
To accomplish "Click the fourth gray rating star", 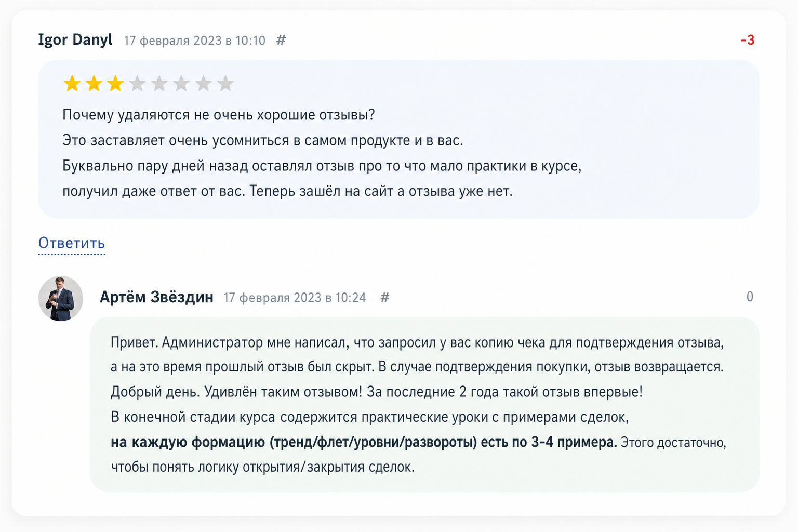I will (x=137, y=84).
